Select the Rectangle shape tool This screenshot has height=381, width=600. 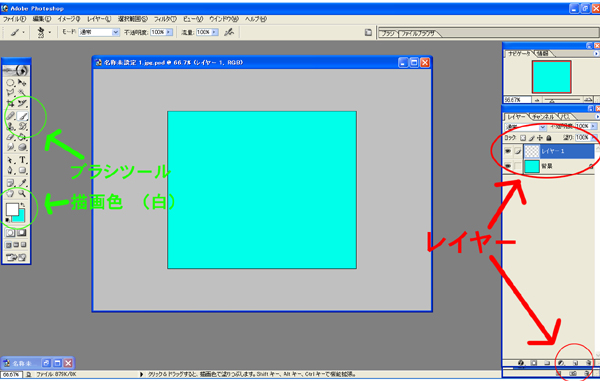pos(22,171)
